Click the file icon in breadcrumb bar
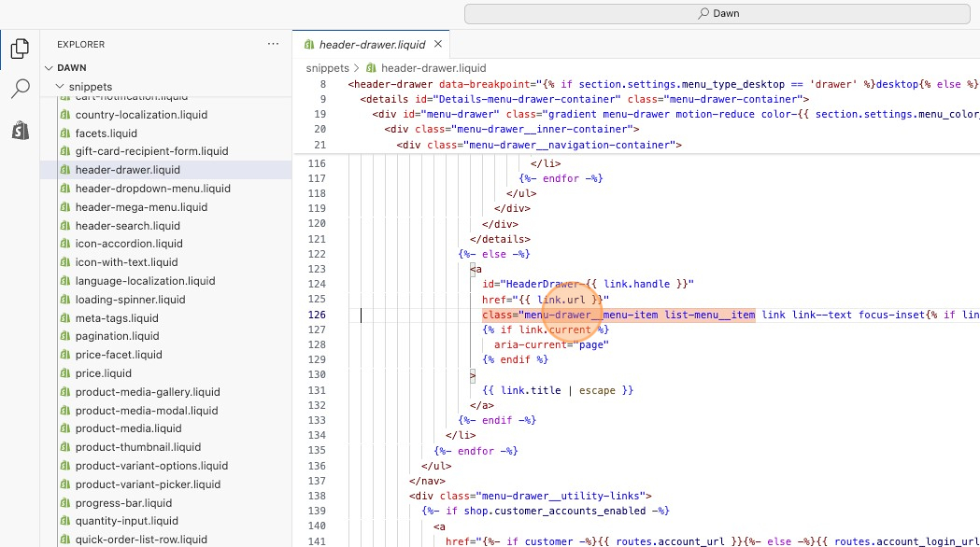 pos(372,68)
